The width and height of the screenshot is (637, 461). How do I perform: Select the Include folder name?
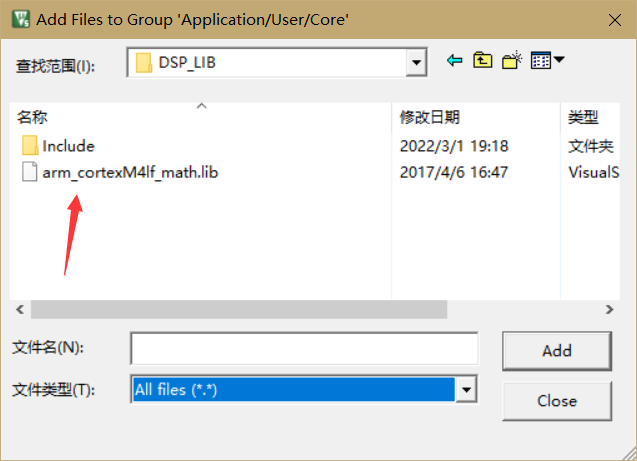point(68,146)
